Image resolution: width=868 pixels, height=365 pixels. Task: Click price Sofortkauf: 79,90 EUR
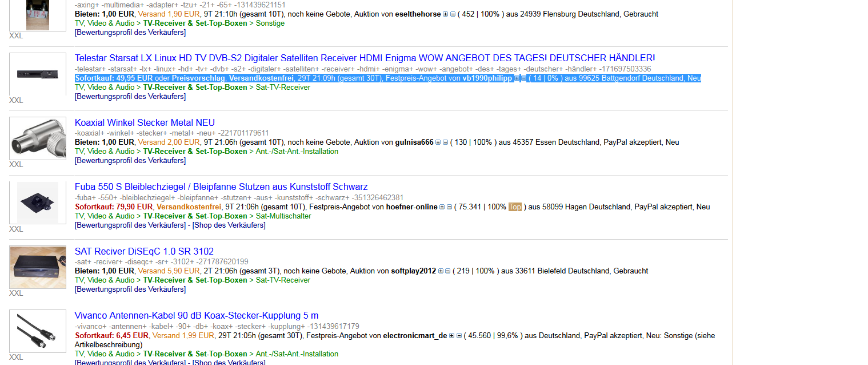[x=114, y=207]
